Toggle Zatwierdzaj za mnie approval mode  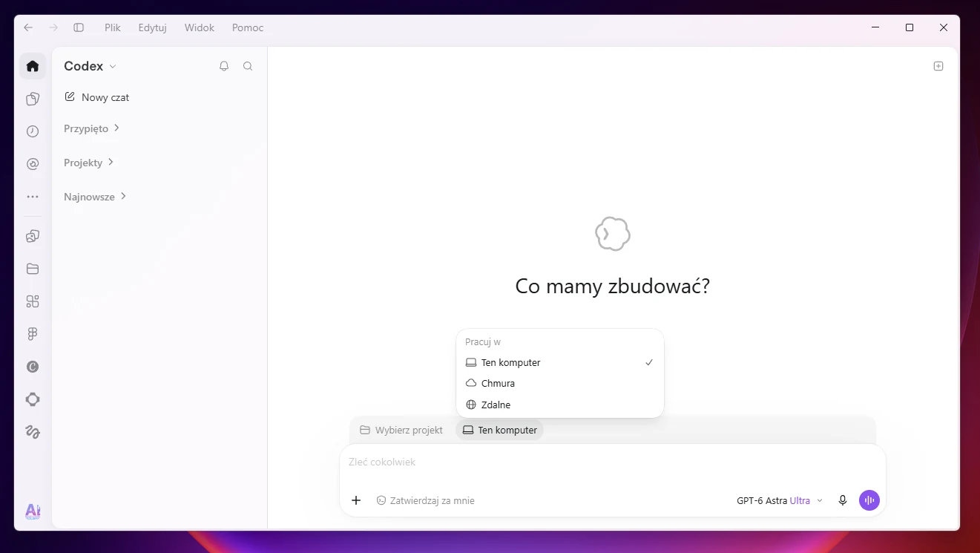point(425,500)
